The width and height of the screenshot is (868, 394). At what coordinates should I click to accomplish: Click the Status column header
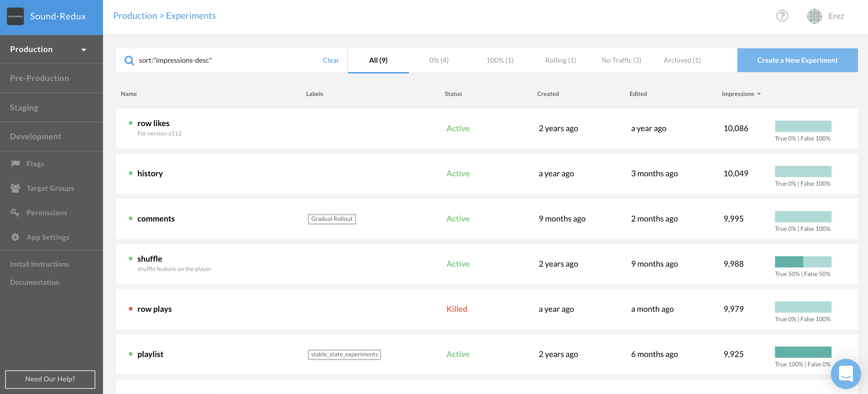(x=453, y=94)
